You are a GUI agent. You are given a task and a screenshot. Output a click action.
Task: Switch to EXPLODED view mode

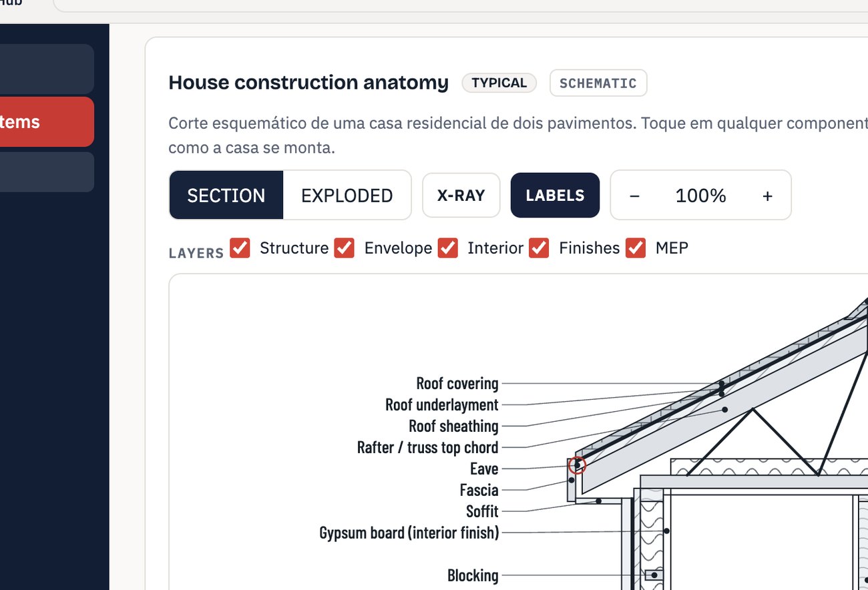(x=347, y=195)
